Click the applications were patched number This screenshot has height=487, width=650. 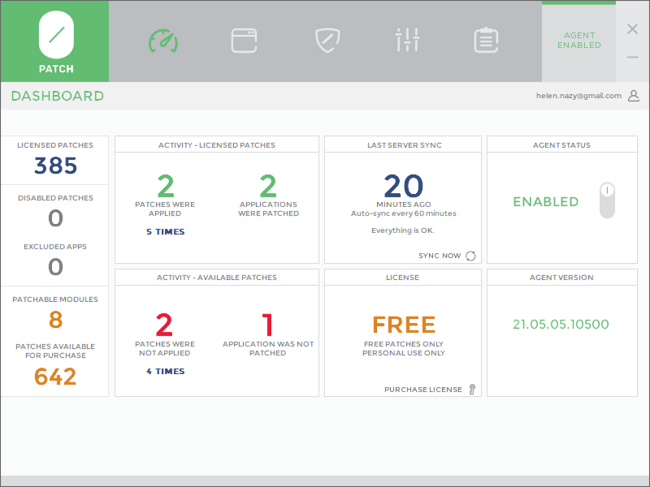pos(268,186)
